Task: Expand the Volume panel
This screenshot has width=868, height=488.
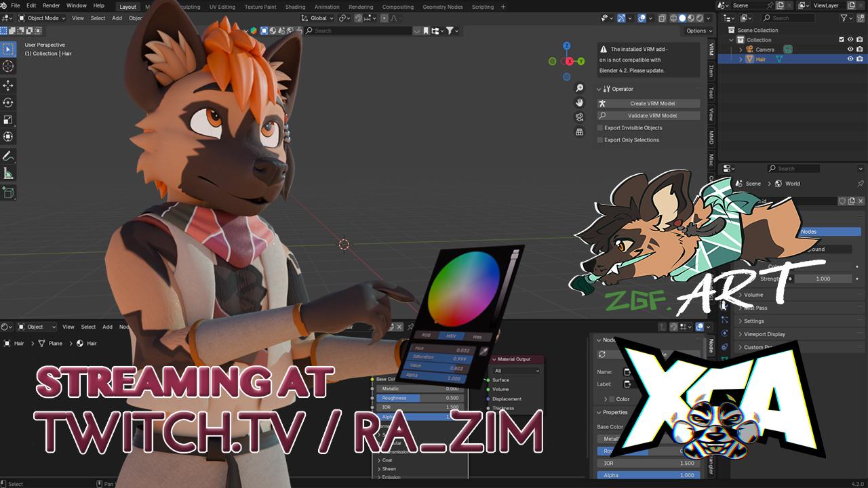Action: pos(753,295)
